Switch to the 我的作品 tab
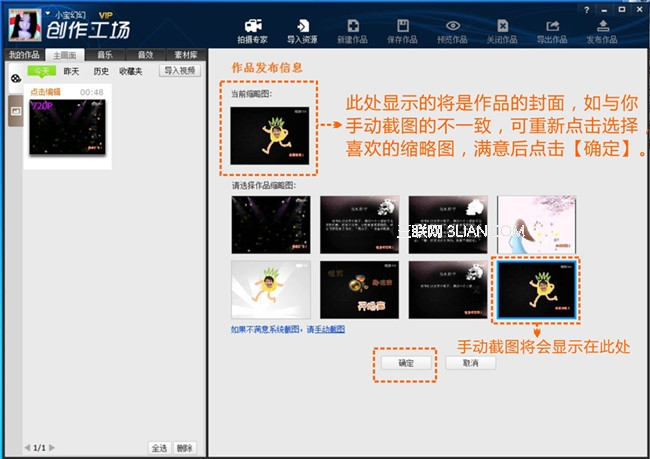Viewport: 650px width, 459px height. point(24,55)
